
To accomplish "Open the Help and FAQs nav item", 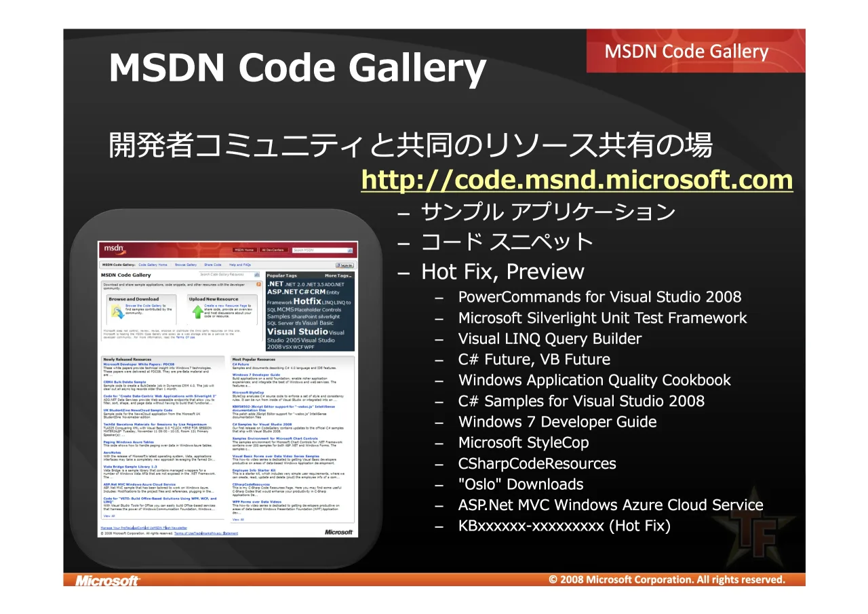I will coord(240,265).
